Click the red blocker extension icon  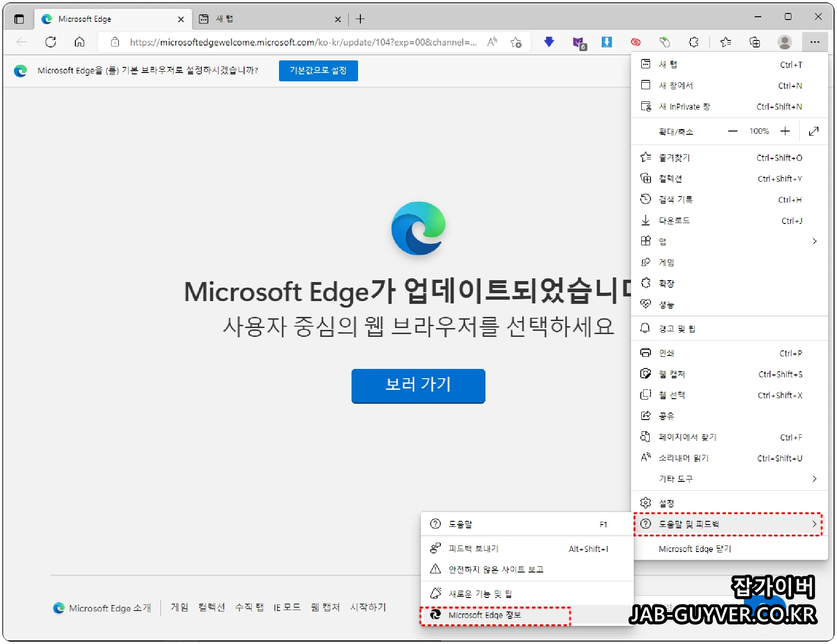click(636, 42)
